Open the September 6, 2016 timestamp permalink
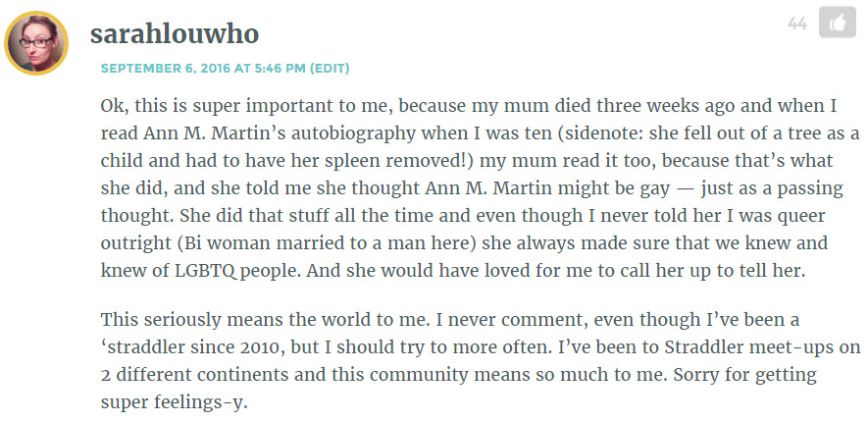This screenshot has width=868, height=422. 203,69
